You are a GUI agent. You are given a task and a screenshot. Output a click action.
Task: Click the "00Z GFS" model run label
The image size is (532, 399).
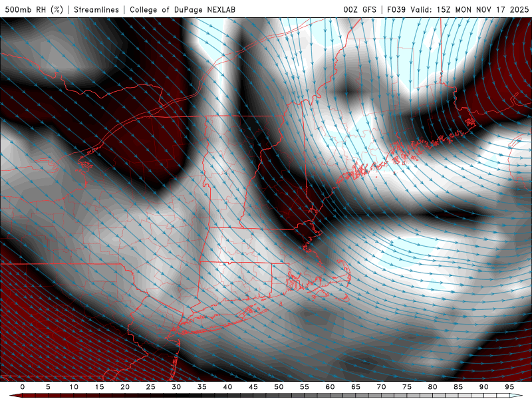360,9
